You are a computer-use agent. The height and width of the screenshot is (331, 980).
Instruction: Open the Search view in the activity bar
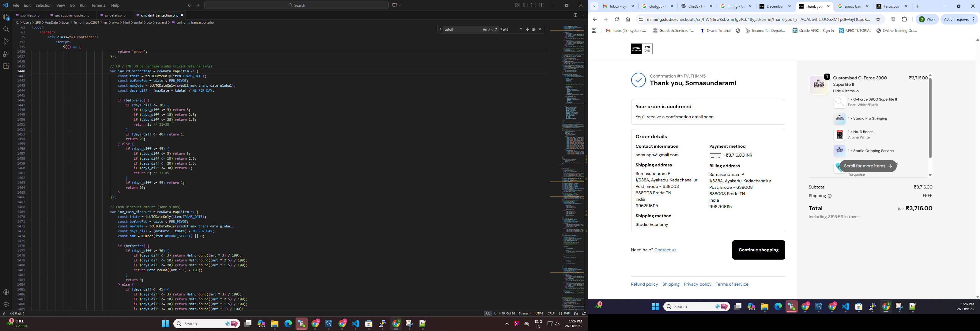[x=6, y=29]
